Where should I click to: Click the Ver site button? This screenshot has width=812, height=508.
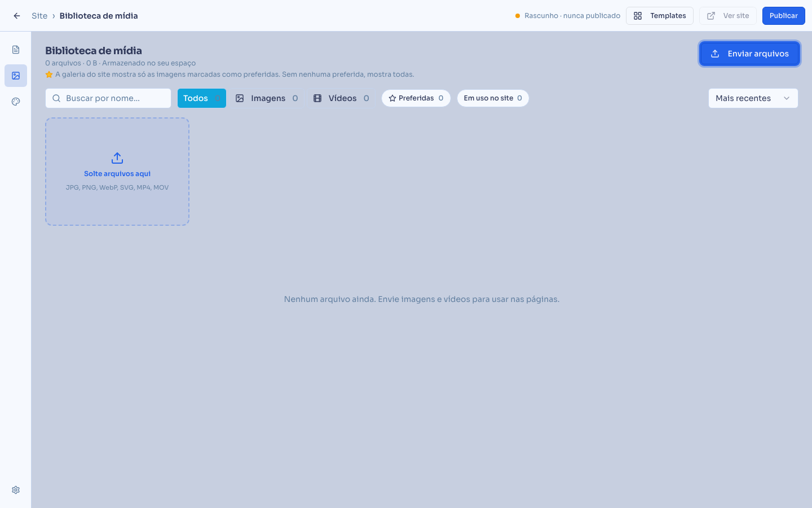728,16
